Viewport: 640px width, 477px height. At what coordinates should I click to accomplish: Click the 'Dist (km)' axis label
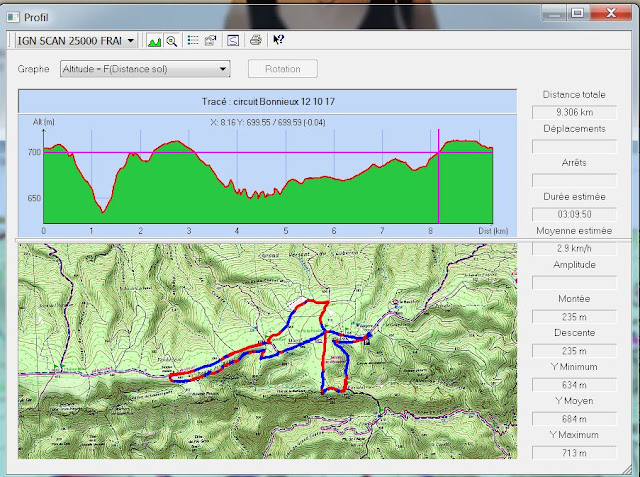[493, 231]
